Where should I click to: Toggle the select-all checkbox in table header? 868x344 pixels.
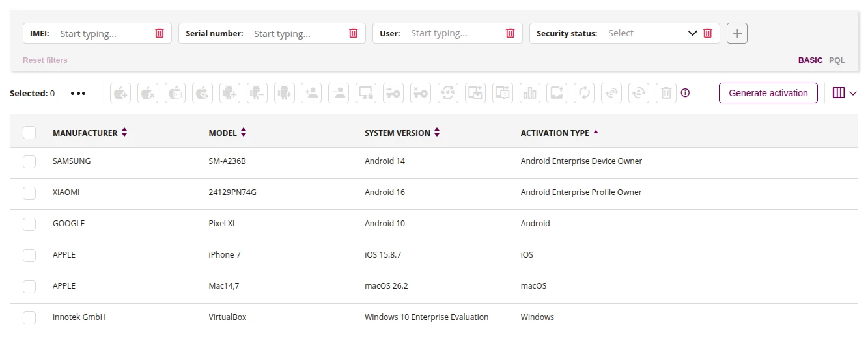coord(29,133)
